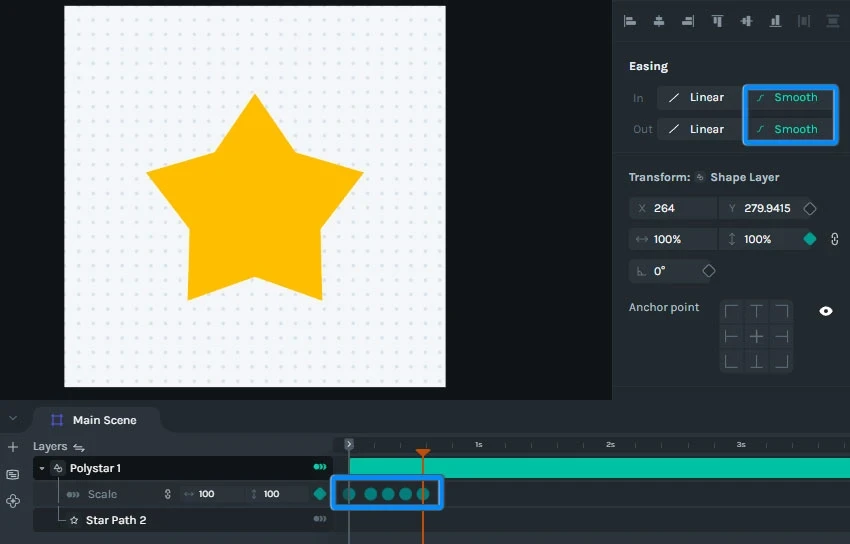
Task: Click the align right edges icon
Action: (x=688, y=21)
